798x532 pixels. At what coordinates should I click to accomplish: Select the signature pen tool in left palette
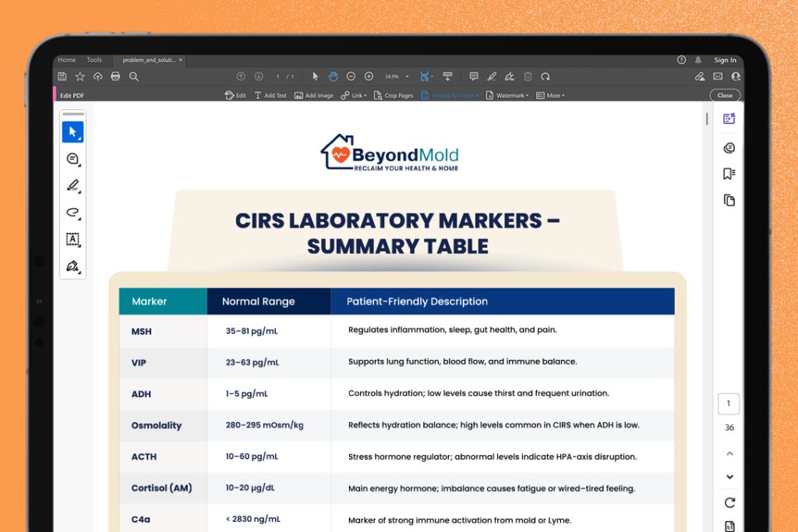(72, 266)
